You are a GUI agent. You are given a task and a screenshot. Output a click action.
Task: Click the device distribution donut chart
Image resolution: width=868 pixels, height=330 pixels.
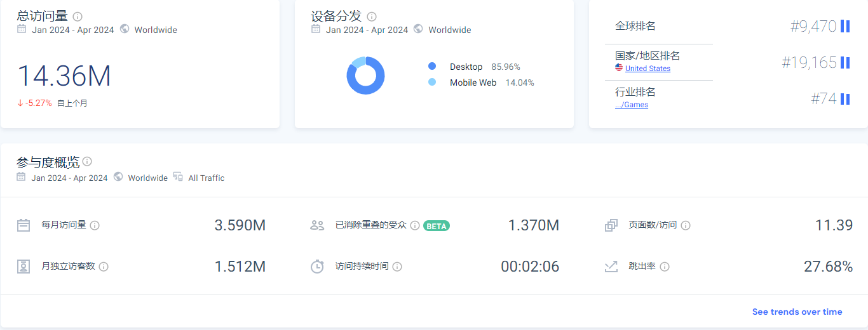pyautogui.click(x=365, y=76)
